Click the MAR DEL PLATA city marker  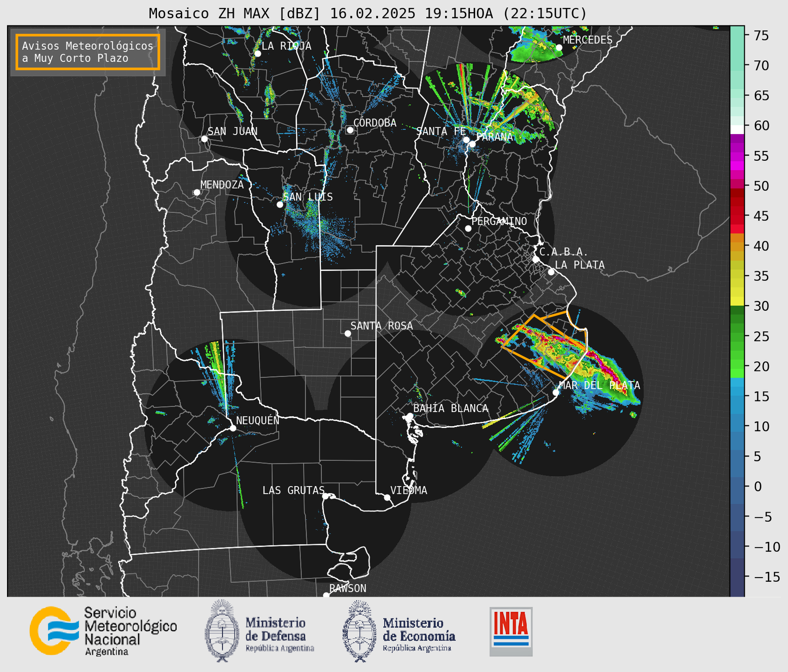(x=556, y=393)
